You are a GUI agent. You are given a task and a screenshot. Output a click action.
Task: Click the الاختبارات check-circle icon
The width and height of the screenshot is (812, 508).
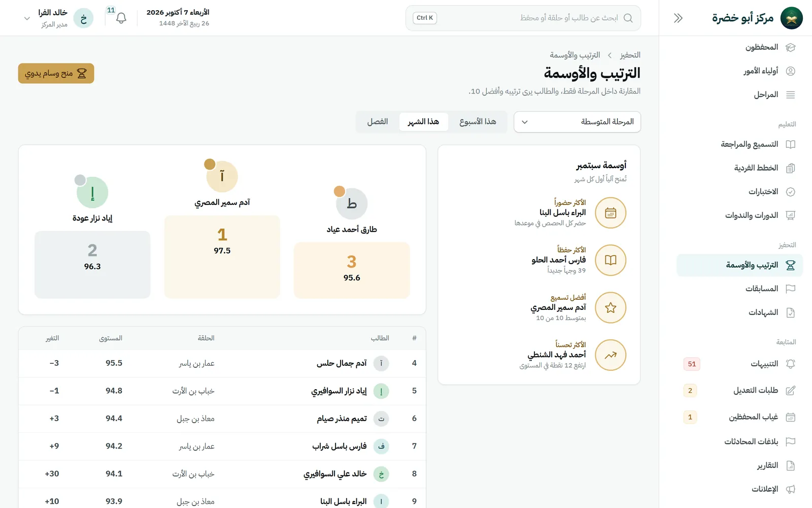point(790,192)
